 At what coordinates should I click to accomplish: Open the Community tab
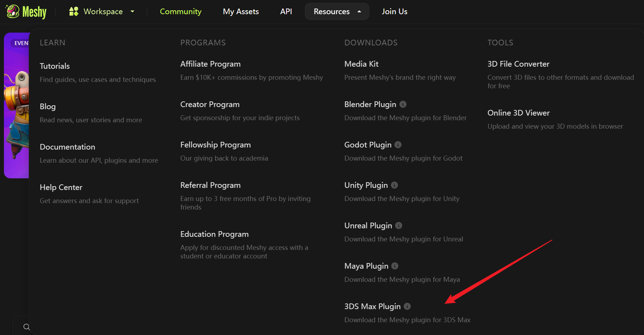181,11
